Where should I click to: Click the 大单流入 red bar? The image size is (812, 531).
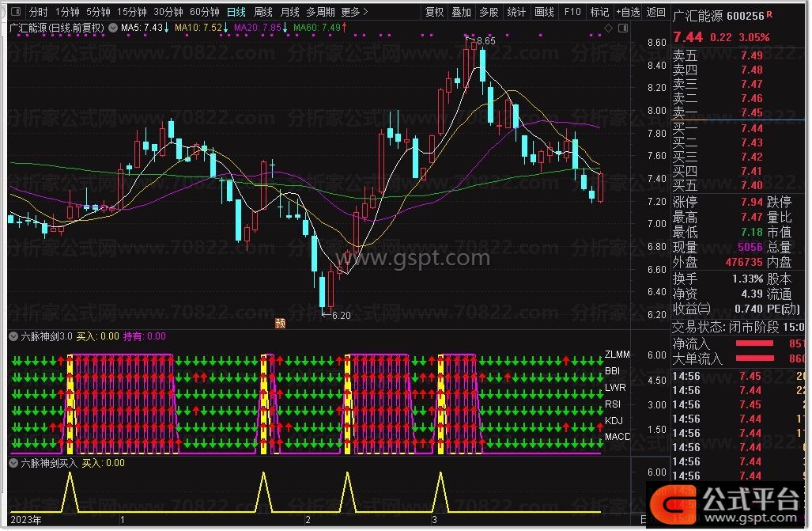[x=754, y=358]
